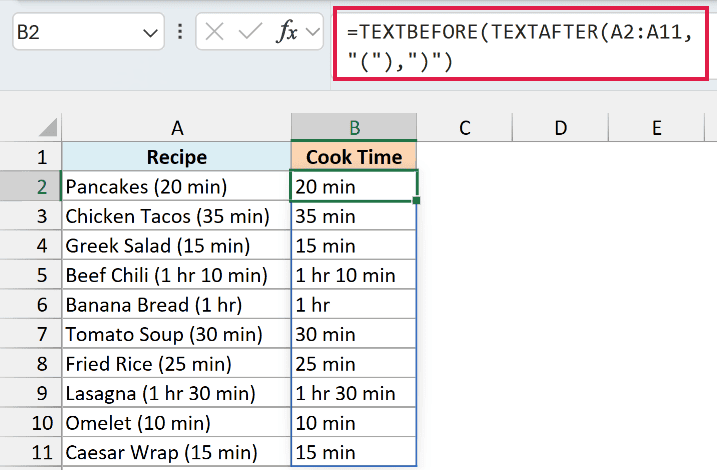
Task: Click the three-dot handle beside Name Box
Action: (180, 32)
